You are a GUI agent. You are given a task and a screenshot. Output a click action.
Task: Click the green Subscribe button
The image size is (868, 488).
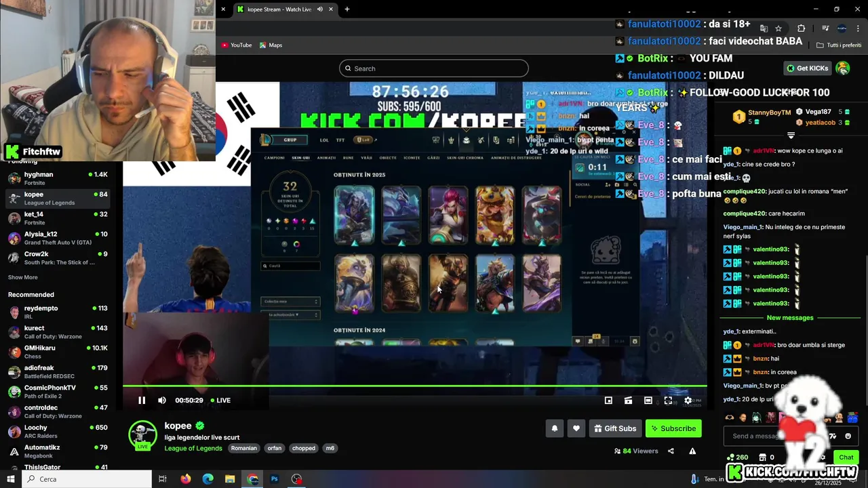[673, 428]
